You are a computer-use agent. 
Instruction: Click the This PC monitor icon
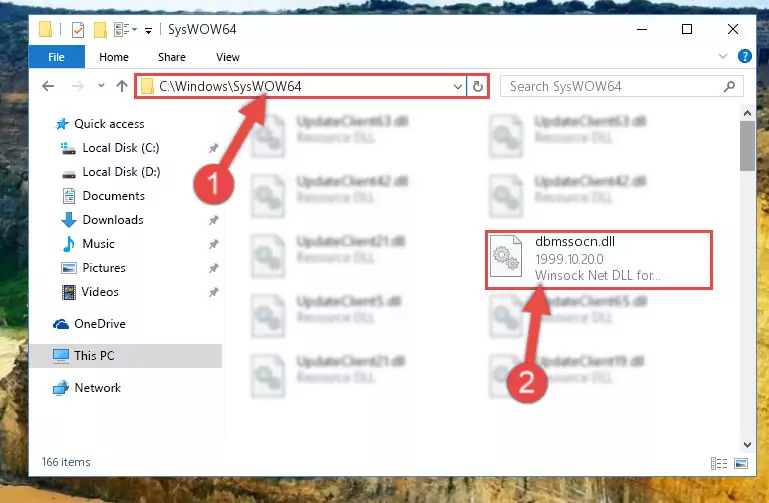61,356
